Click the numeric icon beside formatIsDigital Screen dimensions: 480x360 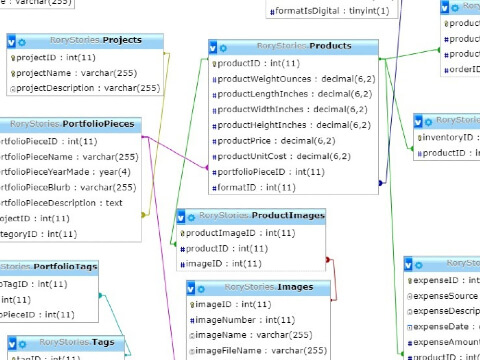[x=272, y=12]
